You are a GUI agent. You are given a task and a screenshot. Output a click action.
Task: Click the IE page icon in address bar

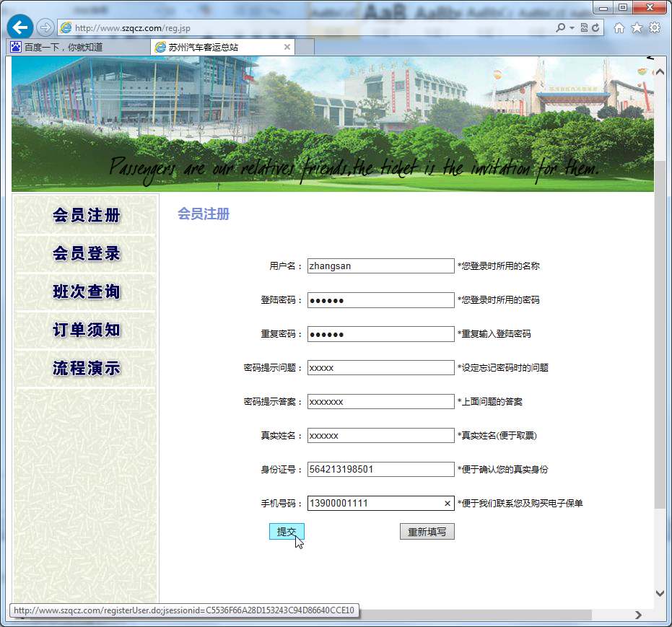pyautogui.click(x=66, y=28)
